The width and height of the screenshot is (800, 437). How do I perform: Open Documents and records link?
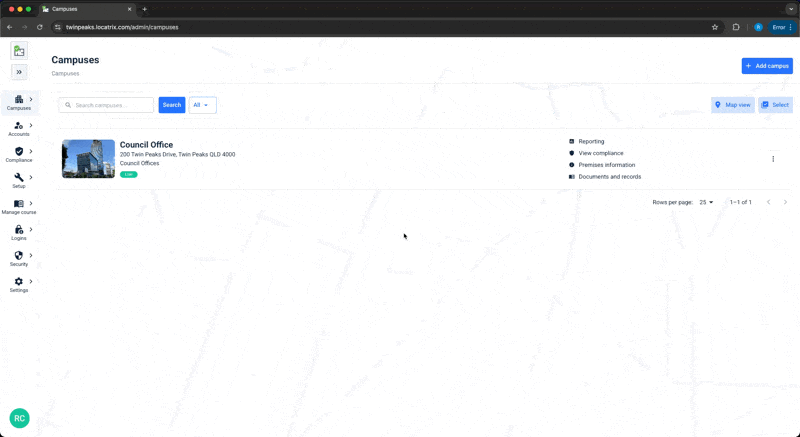610,176
